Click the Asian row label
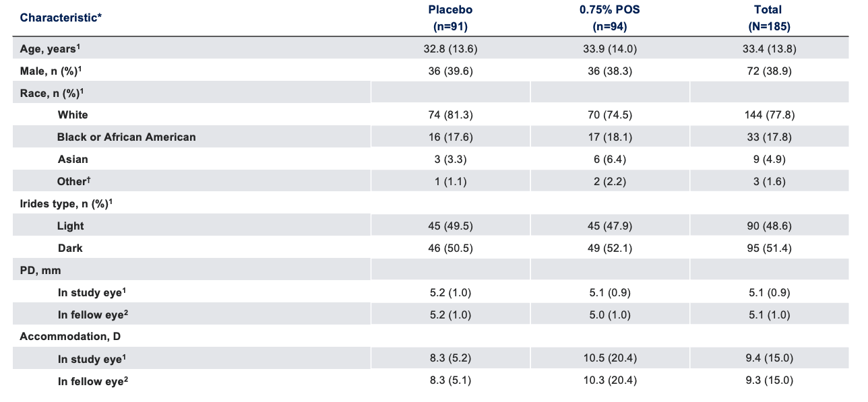This screenshot has height=402, width=868. 73,159
